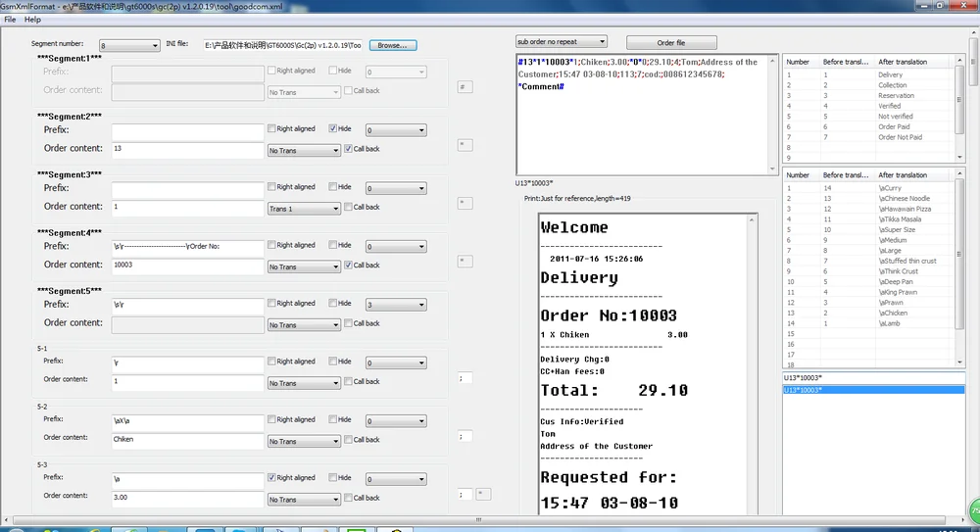Select the highlighted U13*10003* list entry
The width and height of the screenshot is (980, 532).
tap(873, 390)
